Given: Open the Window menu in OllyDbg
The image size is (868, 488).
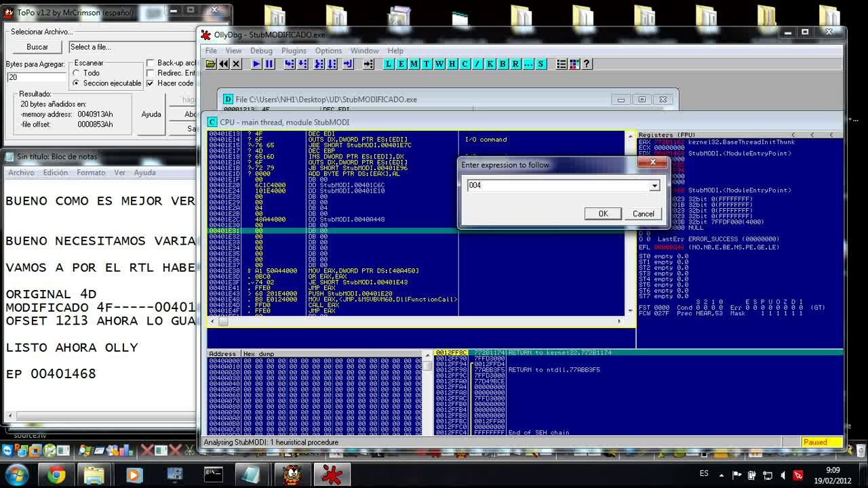Looking at the screenshot, I should (365, 51).
